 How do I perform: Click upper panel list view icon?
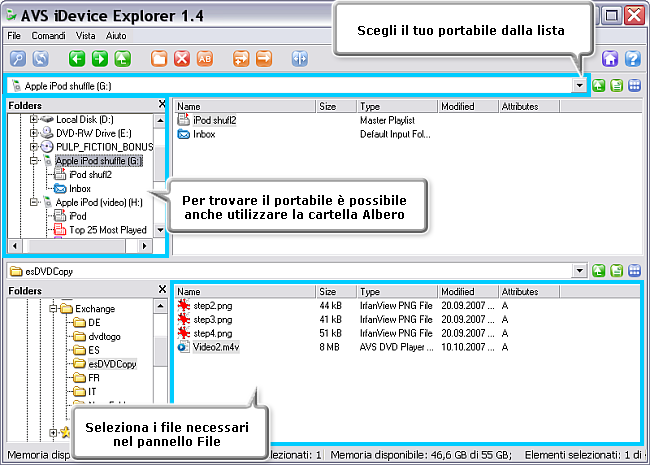click(616, 86)
